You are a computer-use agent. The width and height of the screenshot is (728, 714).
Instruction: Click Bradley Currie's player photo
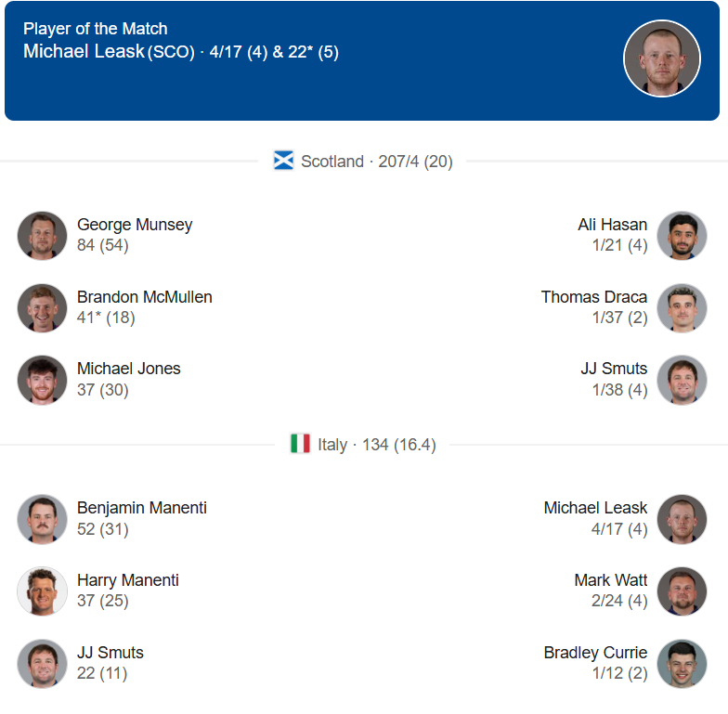(682, 664)
